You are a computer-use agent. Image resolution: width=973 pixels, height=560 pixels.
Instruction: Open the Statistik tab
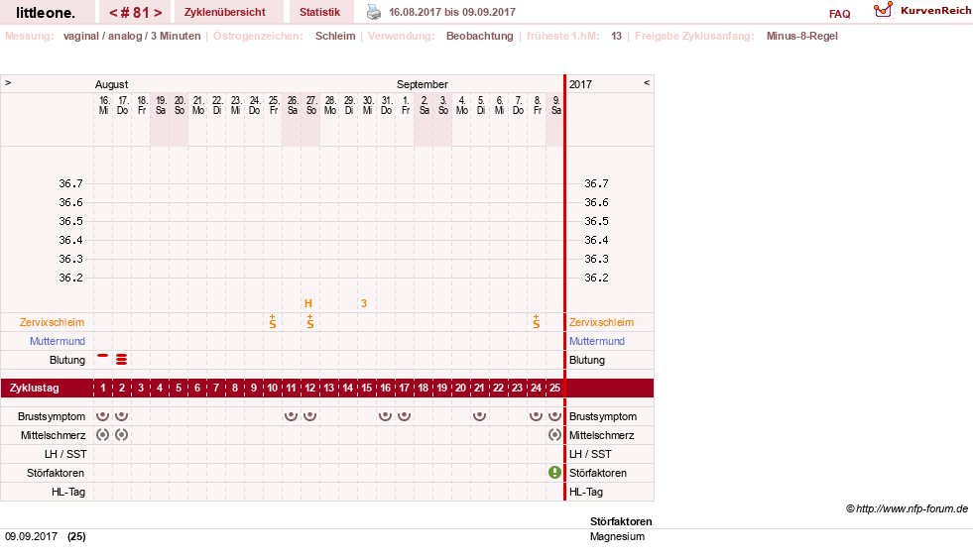coord(319,12)
